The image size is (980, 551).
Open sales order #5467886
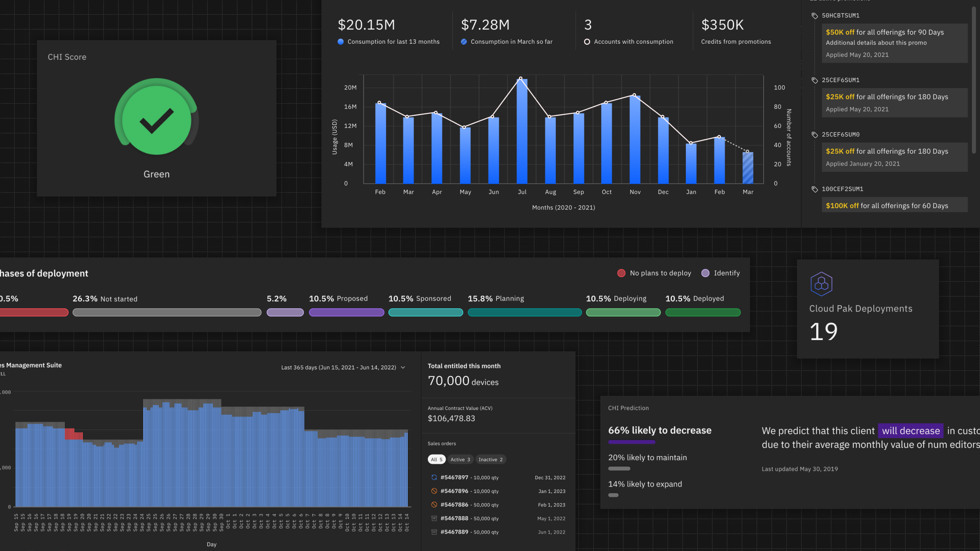pos(454,504)
